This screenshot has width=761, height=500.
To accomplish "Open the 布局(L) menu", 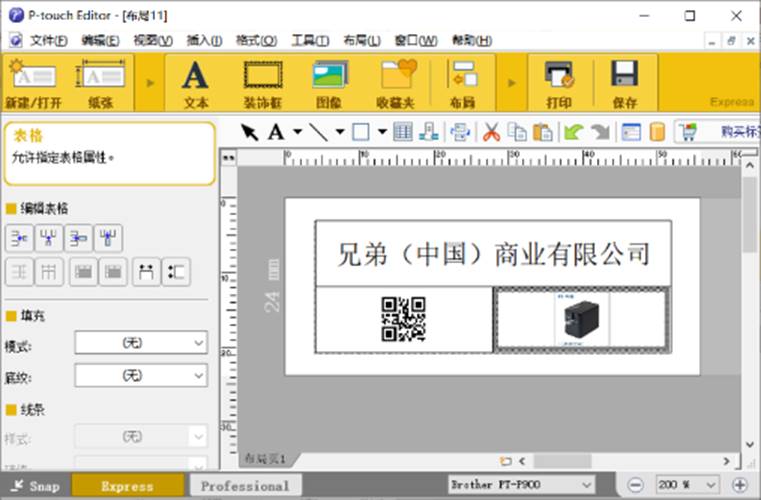I will click(x=362, y=40).
